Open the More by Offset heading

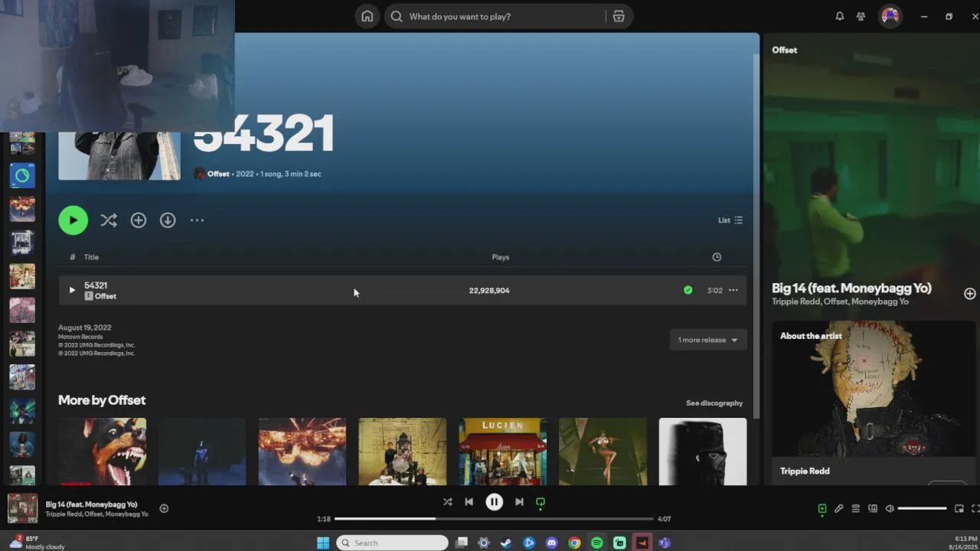[x=102, y=400]
